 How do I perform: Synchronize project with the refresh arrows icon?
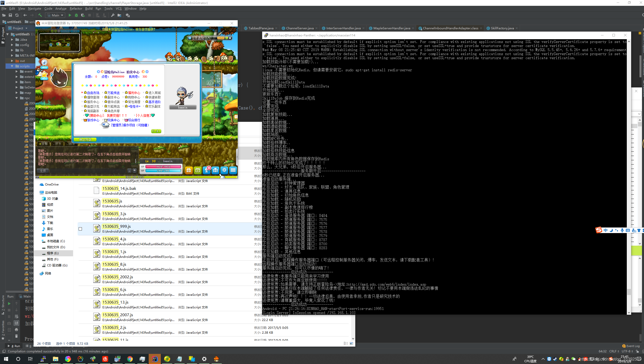17,15
